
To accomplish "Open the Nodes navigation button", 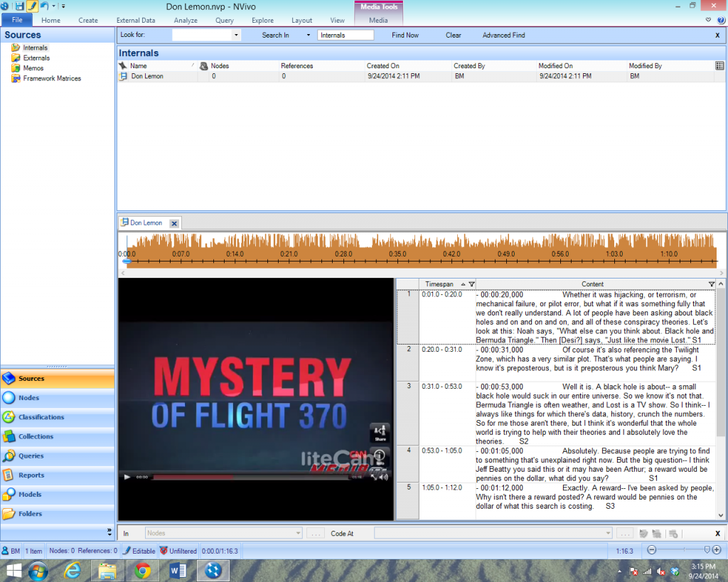I will [x=58, y=398].
